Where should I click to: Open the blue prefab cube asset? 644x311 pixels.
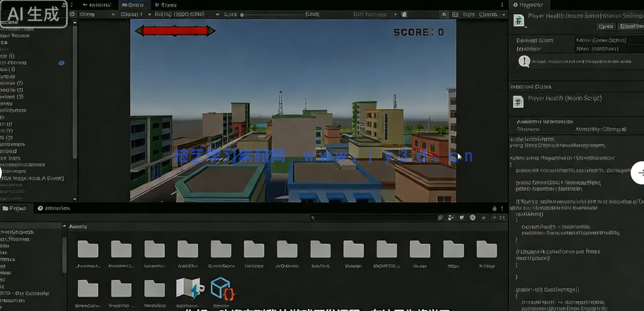222,288
